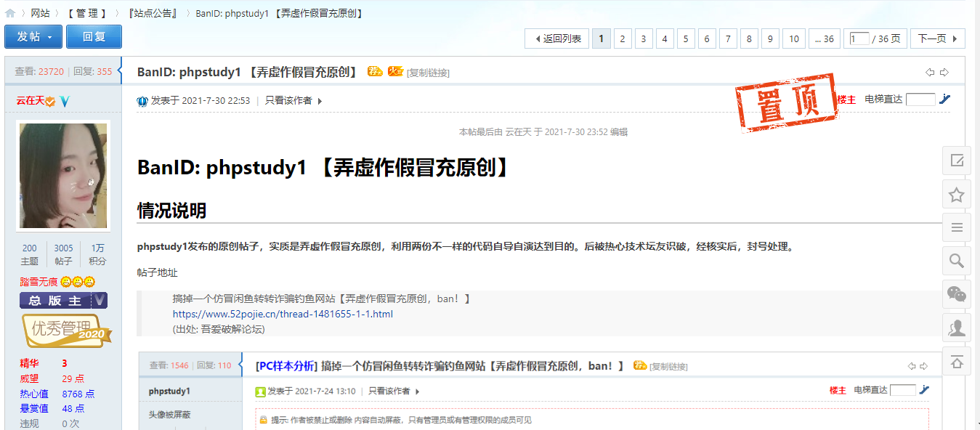Click the 回复 button
The height and width of the screenshot is (430, 980).
point(94,37)
